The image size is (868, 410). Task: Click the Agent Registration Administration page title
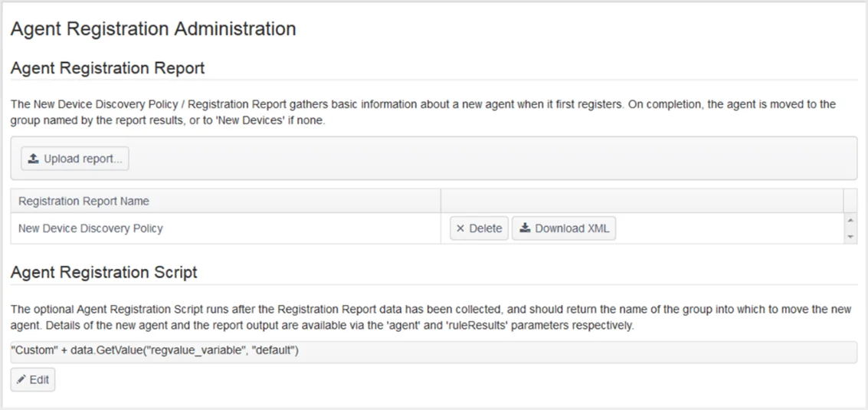coord(153,29)
